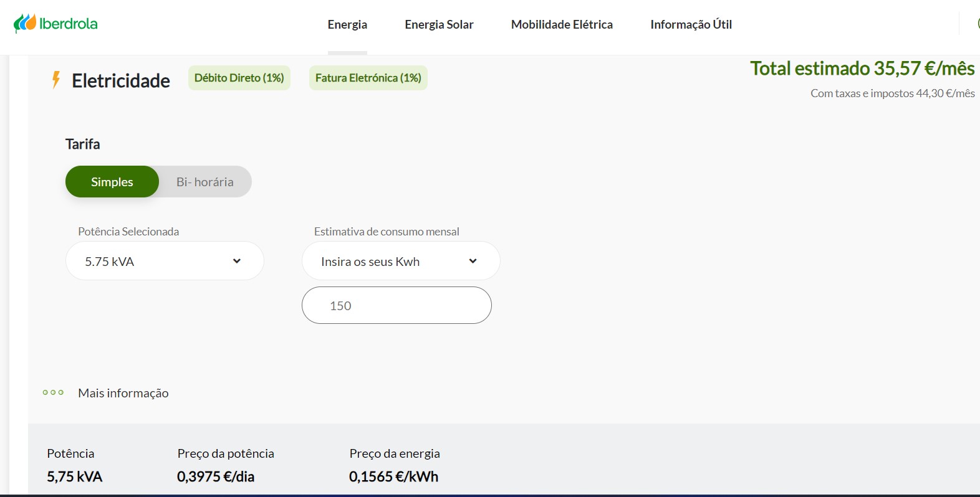Screen dimensions: 980x497
Task: Open the Potência Selecionada 5.75 kVA dropdown
Action: pyautogui.click(x=165, y=261)
